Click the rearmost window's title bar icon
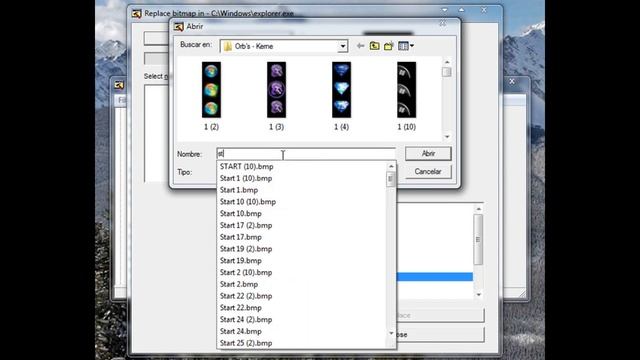Image resolution: width=640 pixels, height=360 pixels. point(119,85)
